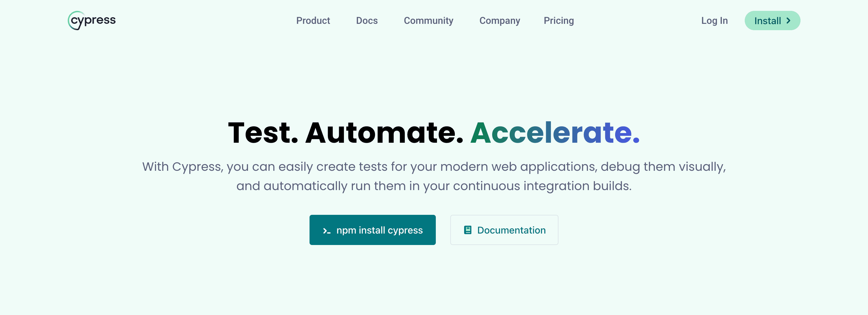868x315 pixels.
Task: Click the book icon beside Documentation
Action: [467, 230]
